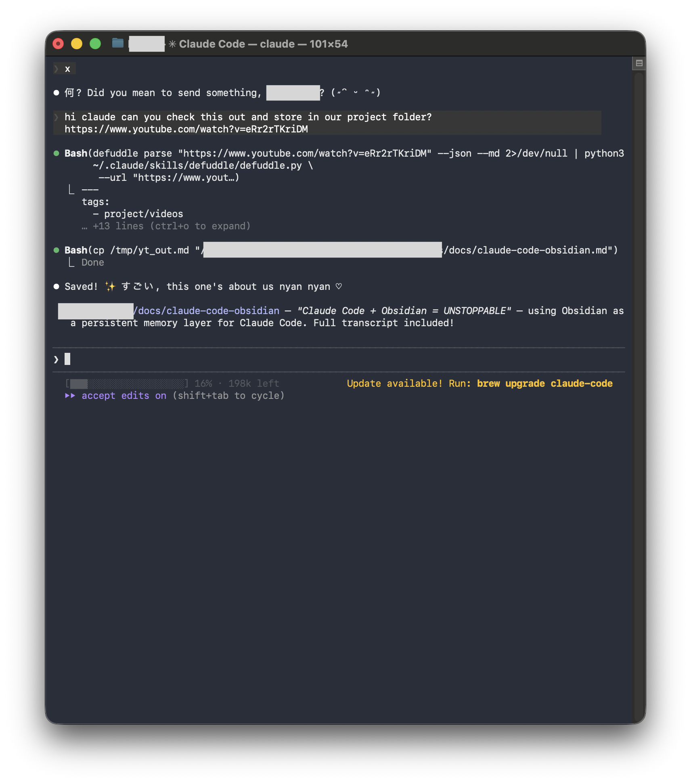Image resolution: width=691 pixels, height=784 pixels.
Task: Click the folder proxy icon in title bar
Action: coord(117,43)
